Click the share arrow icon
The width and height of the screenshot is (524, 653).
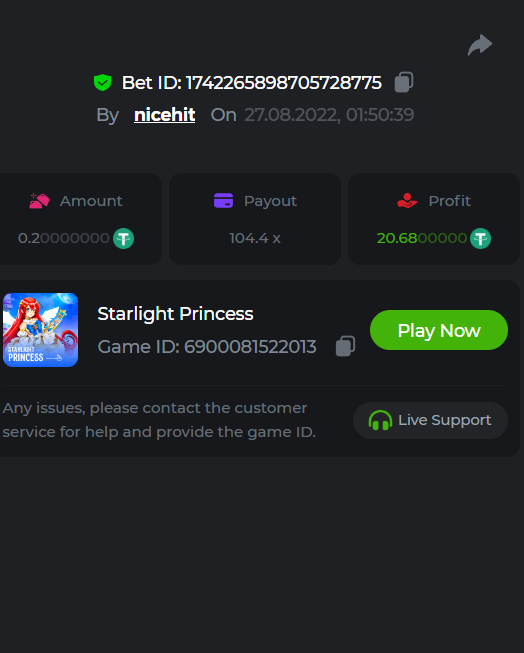tap(480, 45)
